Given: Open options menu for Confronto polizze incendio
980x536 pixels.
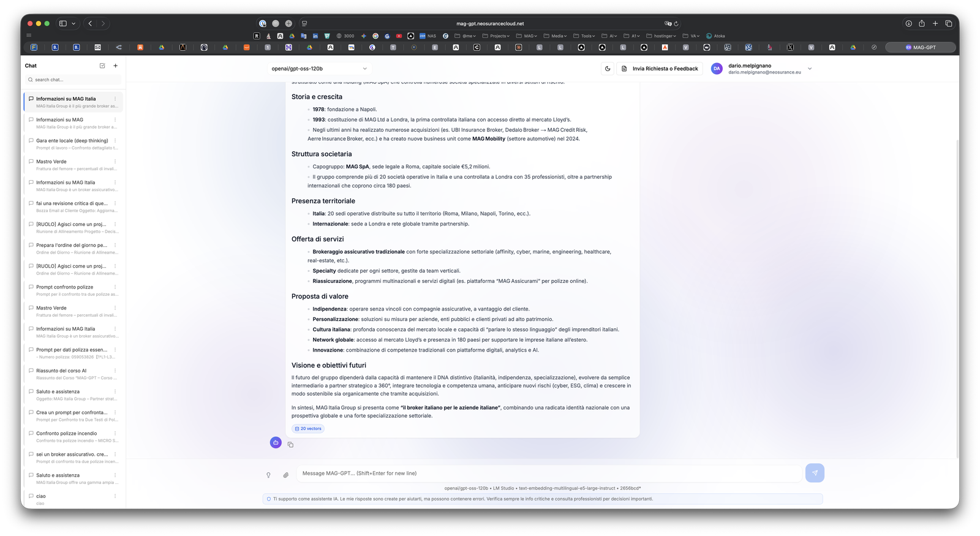Looking at the screenshot, I should [115, 433].
